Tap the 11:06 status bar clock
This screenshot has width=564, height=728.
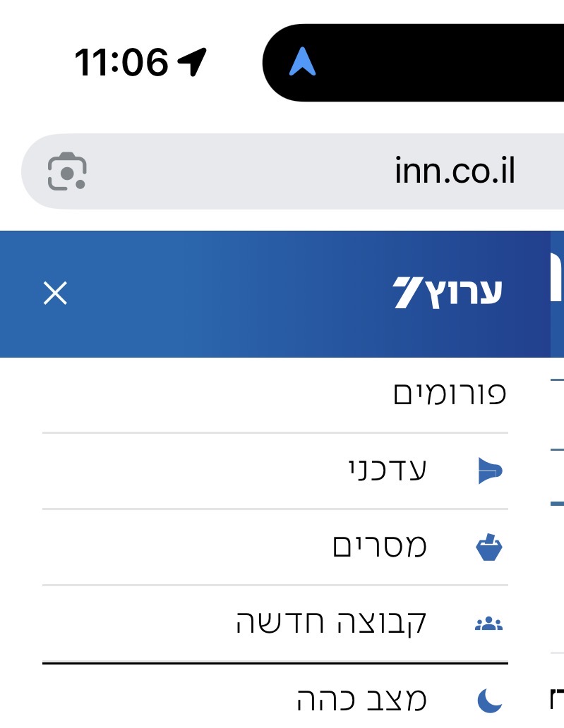(121, 62)
